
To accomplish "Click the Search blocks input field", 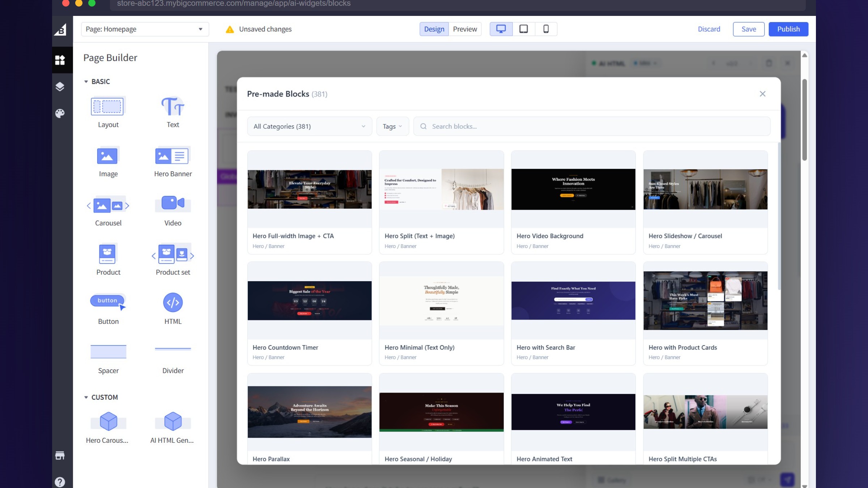I will pos(593,127).
